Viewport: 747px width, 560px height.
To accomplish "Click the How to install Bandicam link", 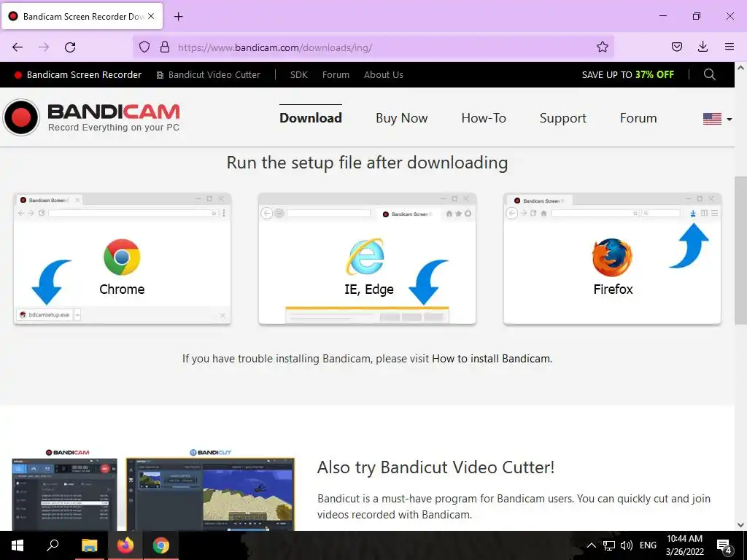I will pos(491,359).
